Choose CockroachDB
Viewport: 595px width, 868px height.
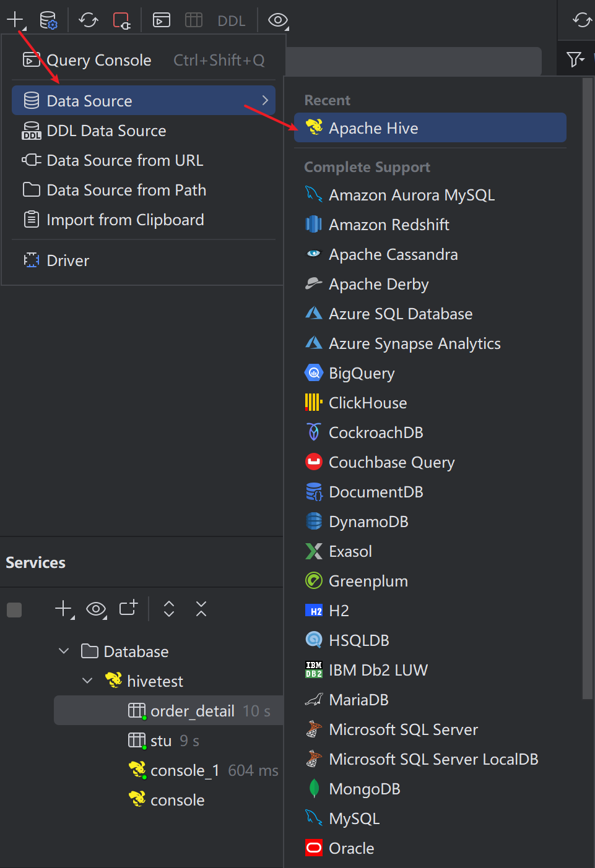(x=430, y=432)
